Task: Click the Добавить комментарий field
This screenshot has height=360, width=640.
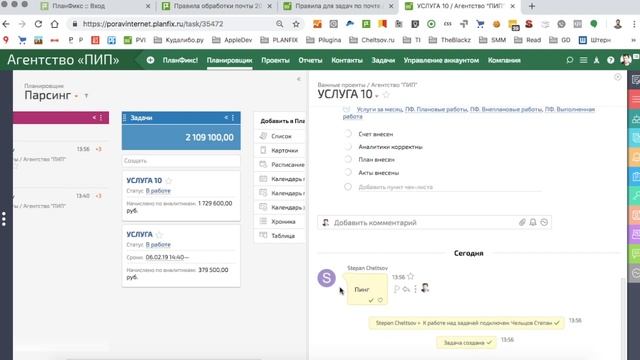Action: (434, 222)
